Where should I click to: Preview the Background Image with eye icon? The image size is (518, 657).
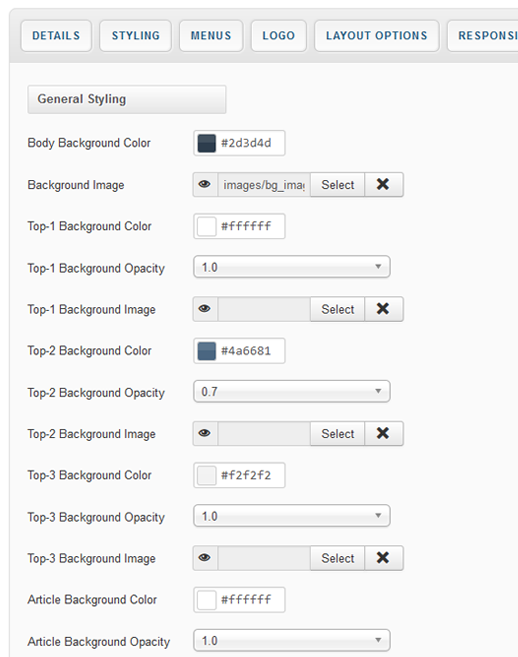(205, 184)
